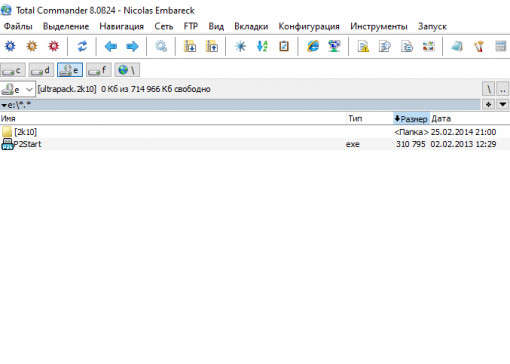Screen dimensions: 510x364
Task: Click the e:\*.* path bar
Action: [240, 105]
